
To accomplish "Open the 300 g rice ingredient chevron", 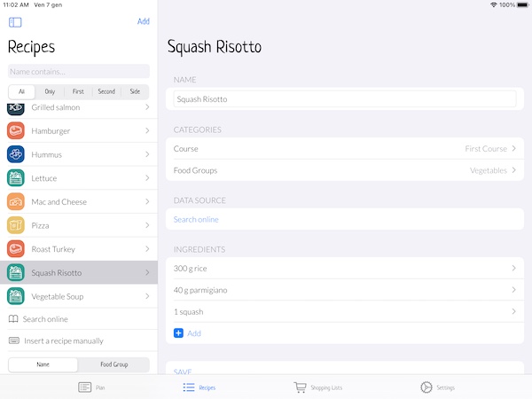I will click(x=514, y=268).
